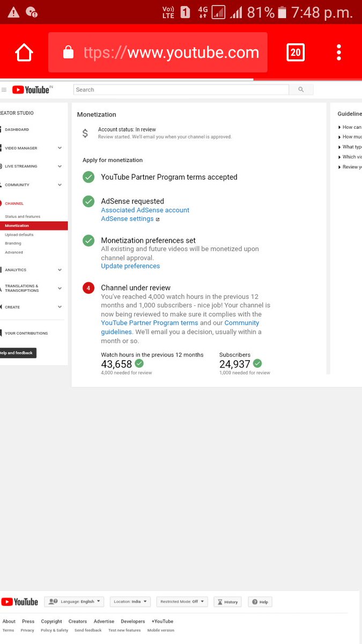
Task: Expand the Video Manager chevron
Action: (x=60, y=148)
